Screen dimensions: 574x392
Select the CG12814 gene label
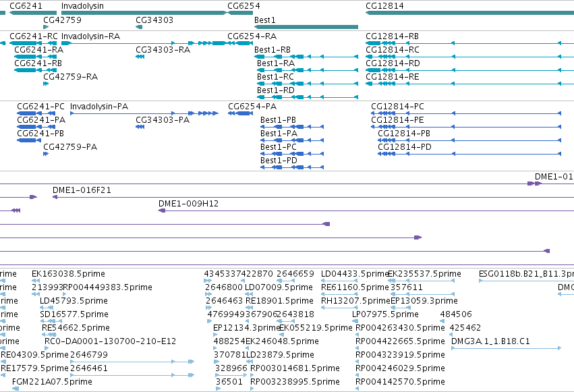click(x=384, y=6)
